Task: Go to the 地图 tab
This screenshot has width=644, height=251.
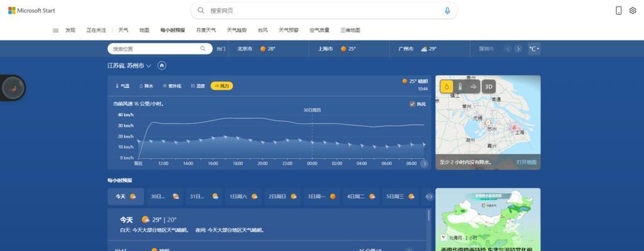Action: (x=144, y=30)
